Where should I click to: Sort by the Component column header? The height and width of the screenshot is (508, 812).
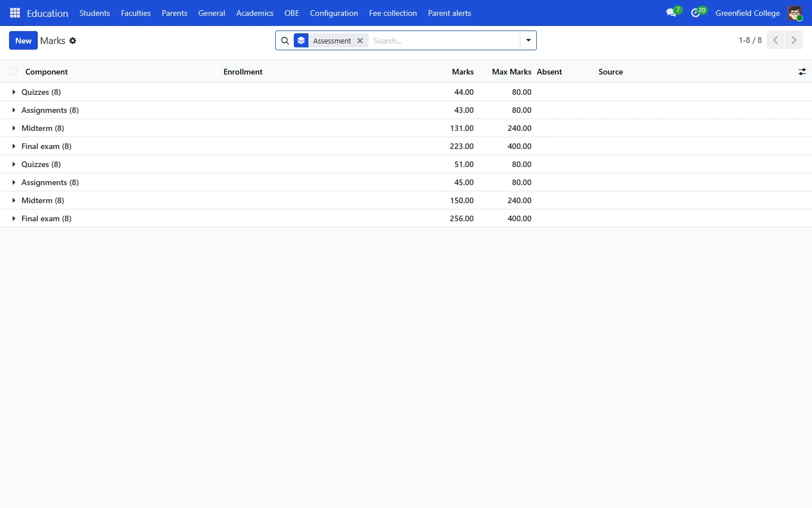tap(47, 72)
